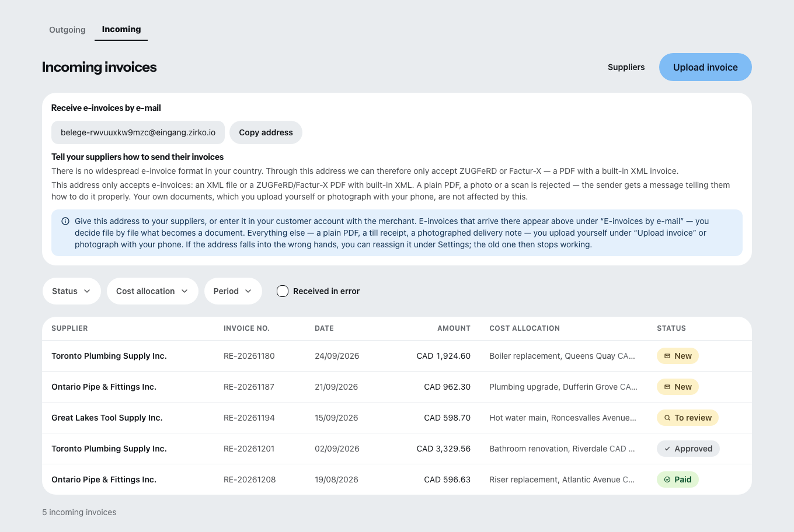The height and width of the screenshot is (532, 794).
Task: Click the Incoming invoices page heading
Action: (99, 67)
